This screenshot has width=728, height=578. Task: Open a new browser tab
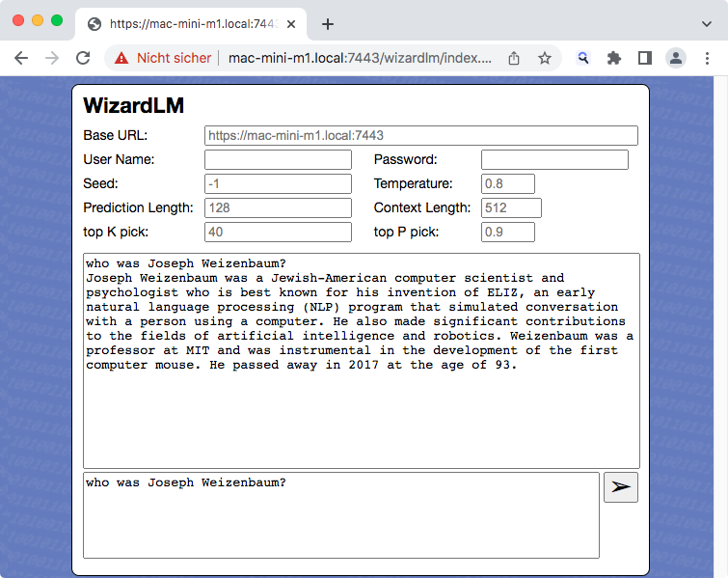pyautogui.click(x=328, y=24)
